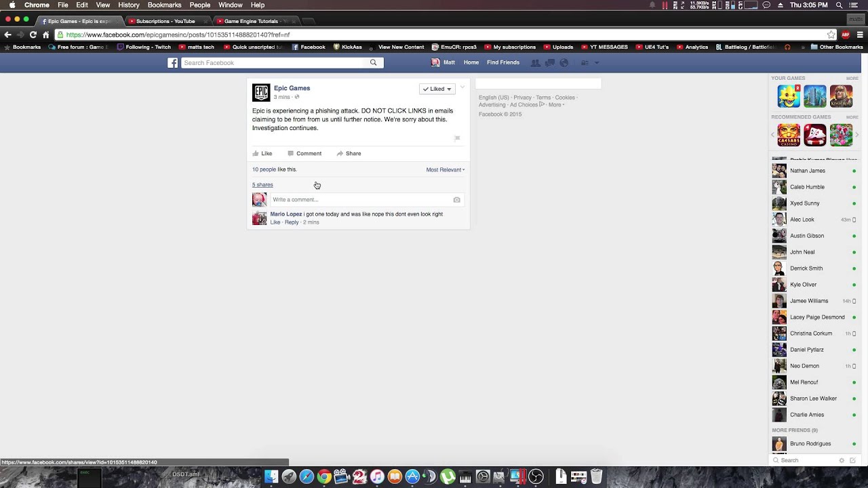Open the 5 shares link
This screenshot has width=868, height=488.
[262, 184]
